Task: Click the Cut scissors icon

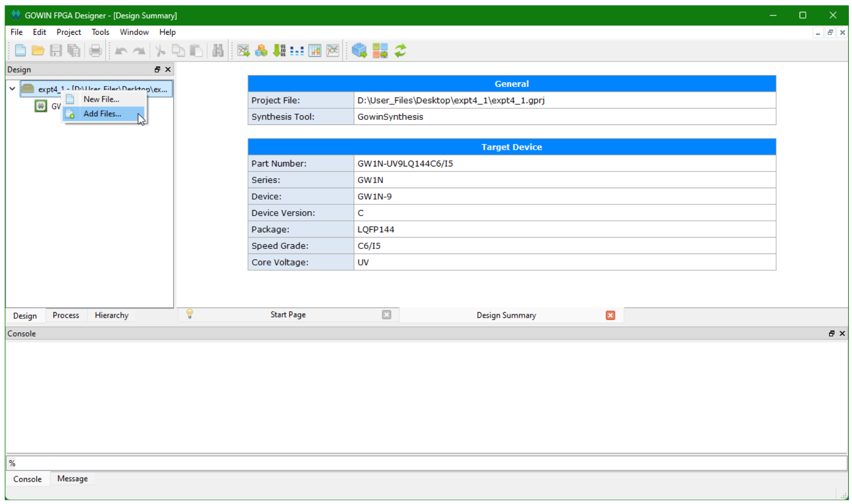Action: click(x=160, y=51)
